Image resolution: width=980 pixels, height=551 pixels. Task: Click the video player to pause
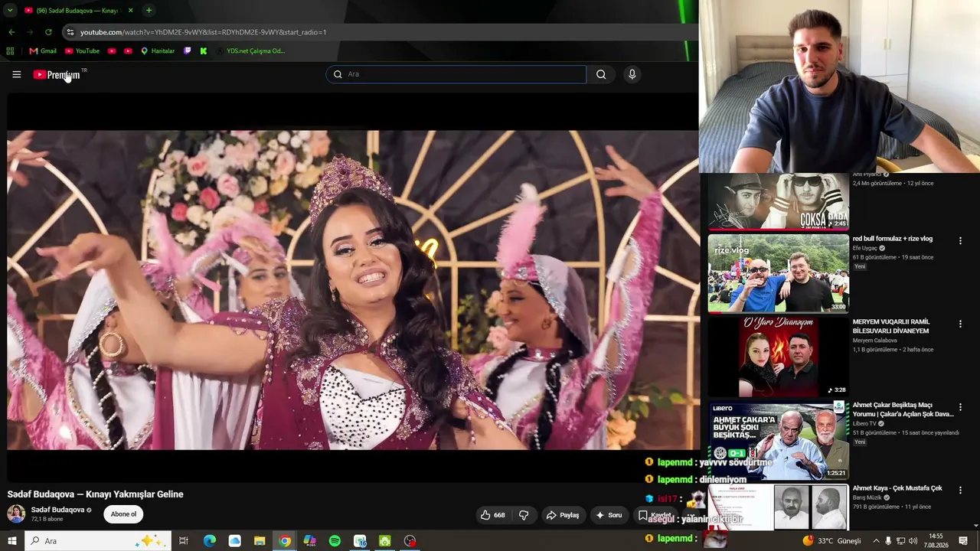click(352, 289)
